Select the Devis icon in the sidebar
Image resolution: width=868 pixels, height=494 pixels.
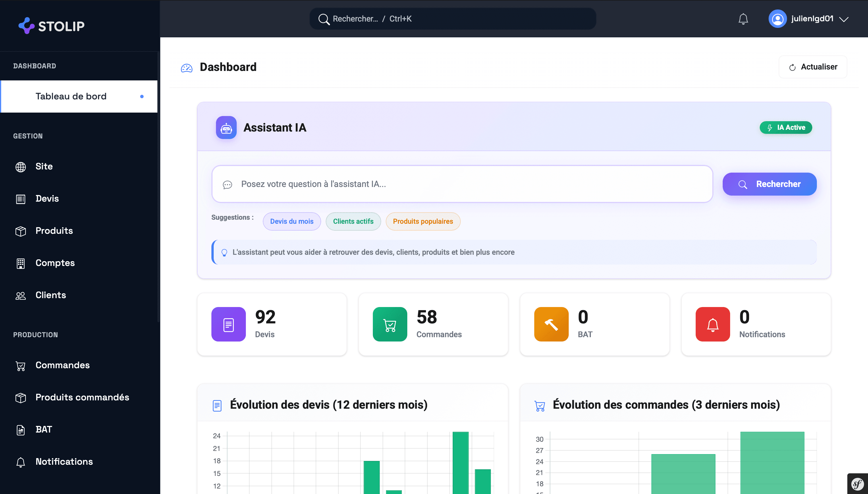coord(21,198)
